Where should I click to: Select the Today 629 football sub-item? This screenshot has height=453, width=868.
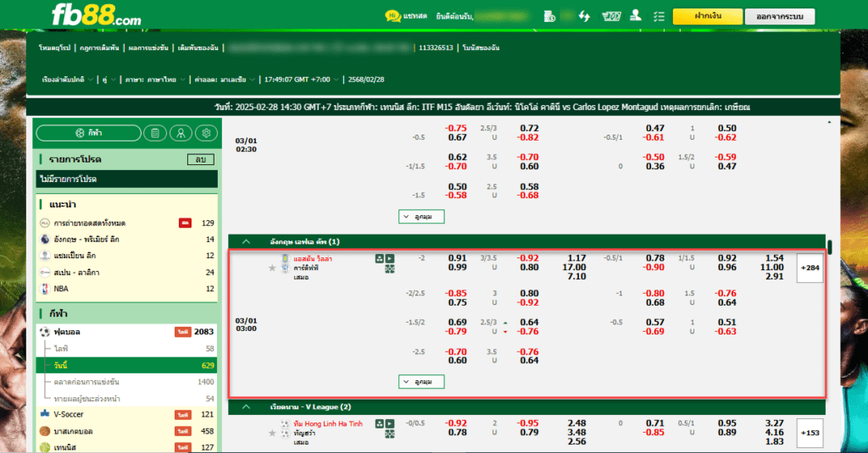point(127,365)
